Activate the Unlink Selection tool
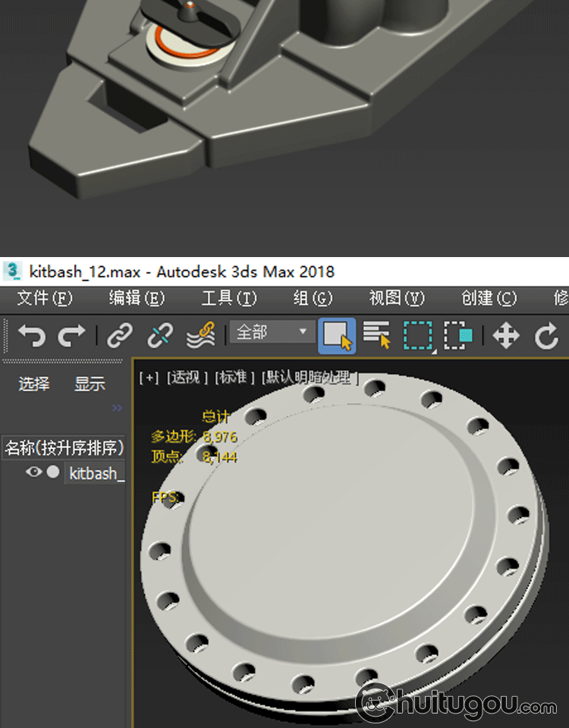 tap(160, 336)
